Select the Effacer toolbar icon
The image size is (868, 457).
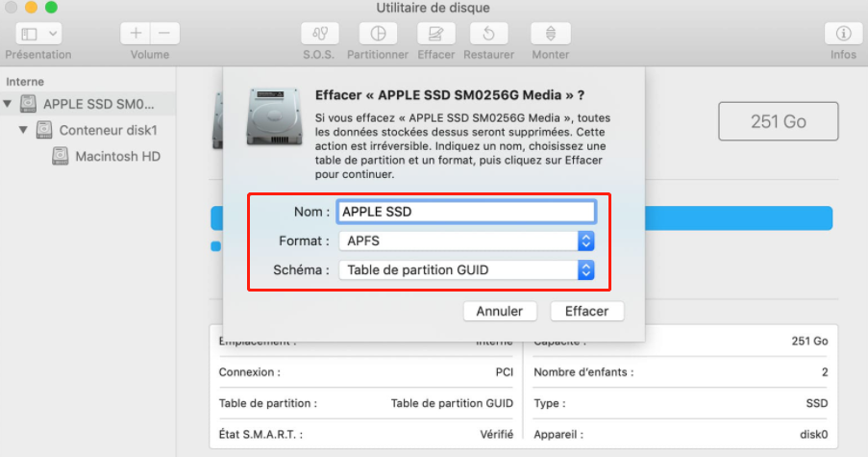point(436,34)
